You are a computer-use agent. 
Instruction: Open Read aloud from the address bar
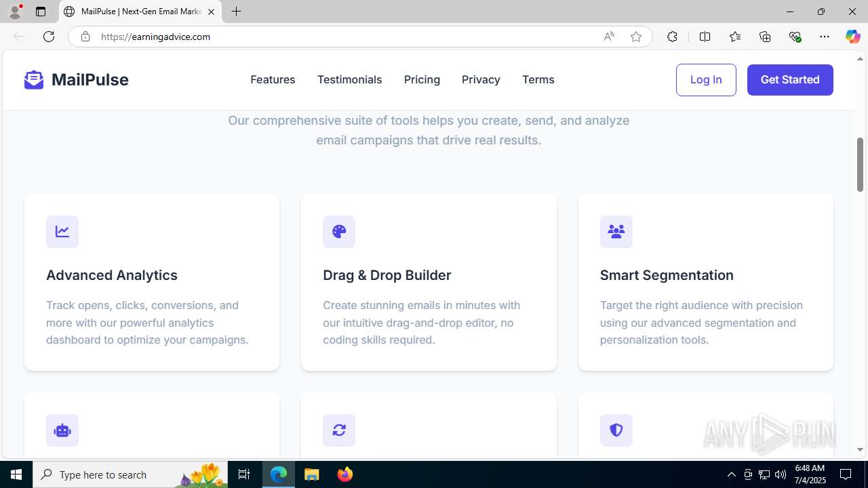point(609,37)
